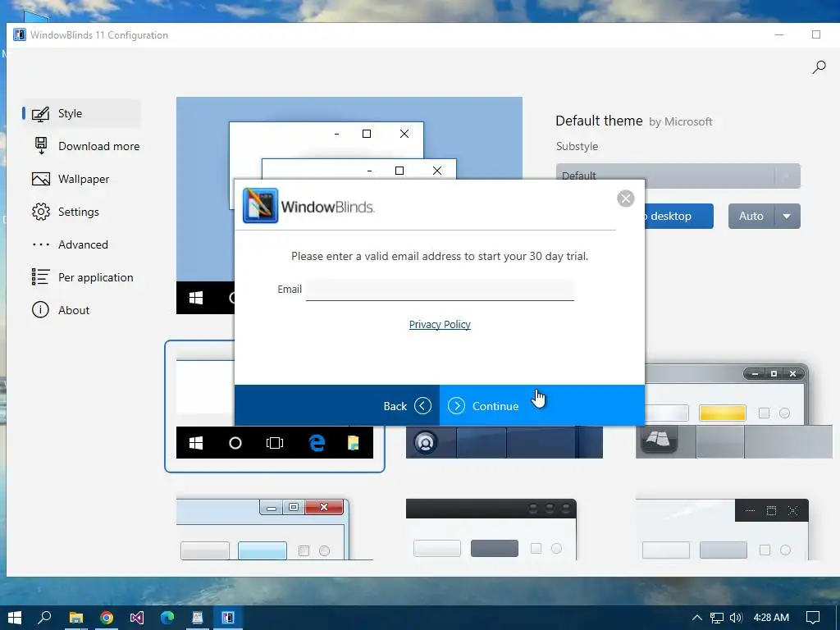The height and width of the screenshot is (630, 840).
Task: Click the Settings gear icon
Action: tap(41, 212)
